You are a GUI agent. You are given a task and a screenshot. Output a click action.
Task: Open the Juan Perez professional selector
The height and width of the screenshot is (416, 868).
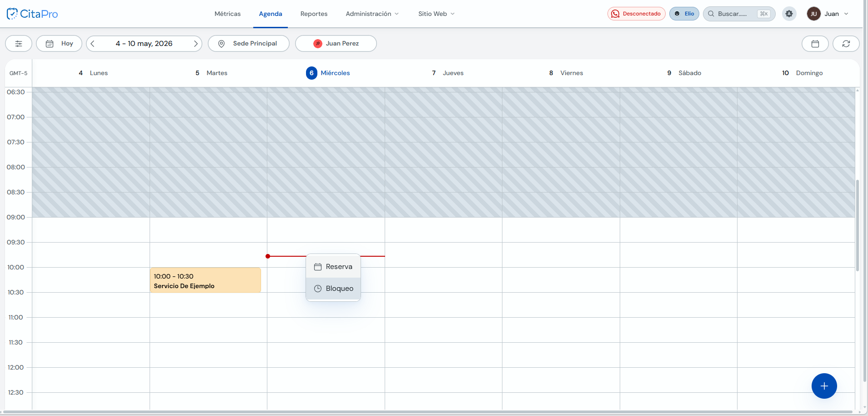(336, 44)
